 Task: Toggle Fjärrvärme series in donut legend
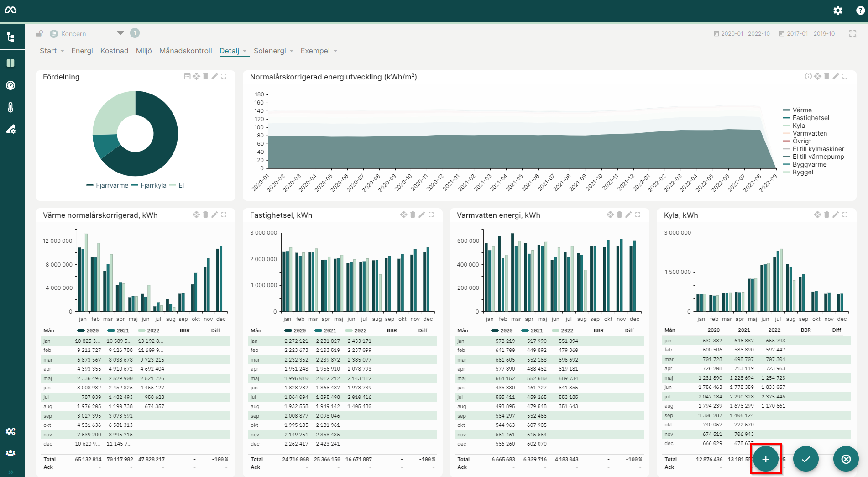(x=107, y=185)
